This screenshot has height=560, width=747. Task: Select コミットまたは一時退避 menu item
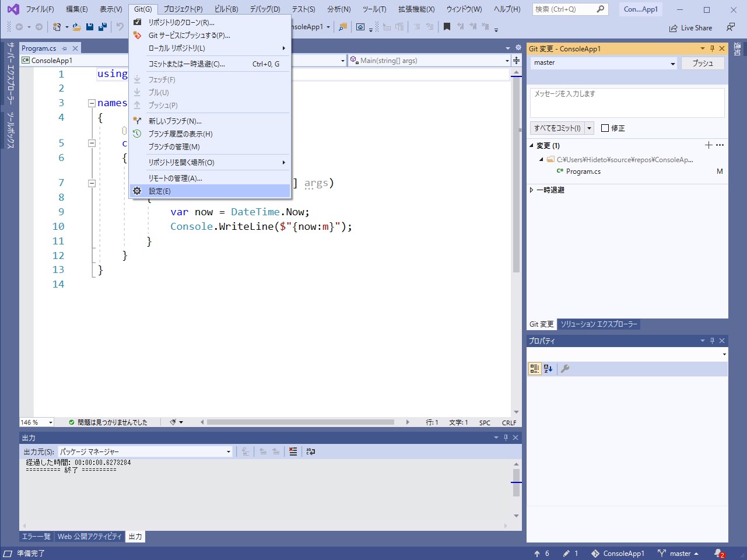pyautogui.click(x=210, y=64)
